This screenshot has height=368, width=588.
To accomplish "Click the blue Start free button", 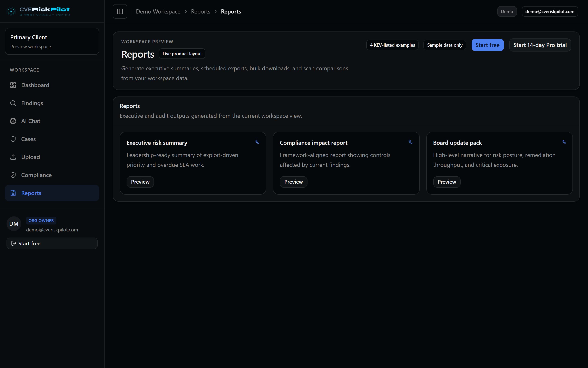I will pos(487,45).
